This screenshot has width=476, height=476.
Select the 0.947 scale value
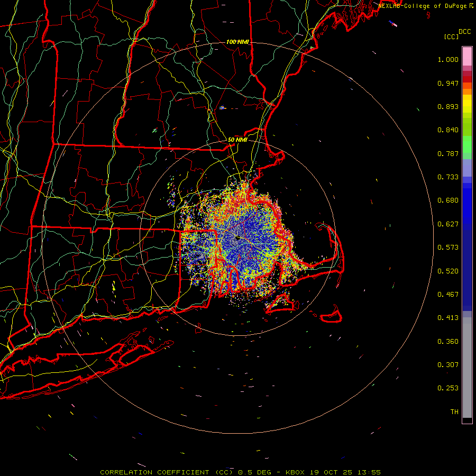coord(448,83)
